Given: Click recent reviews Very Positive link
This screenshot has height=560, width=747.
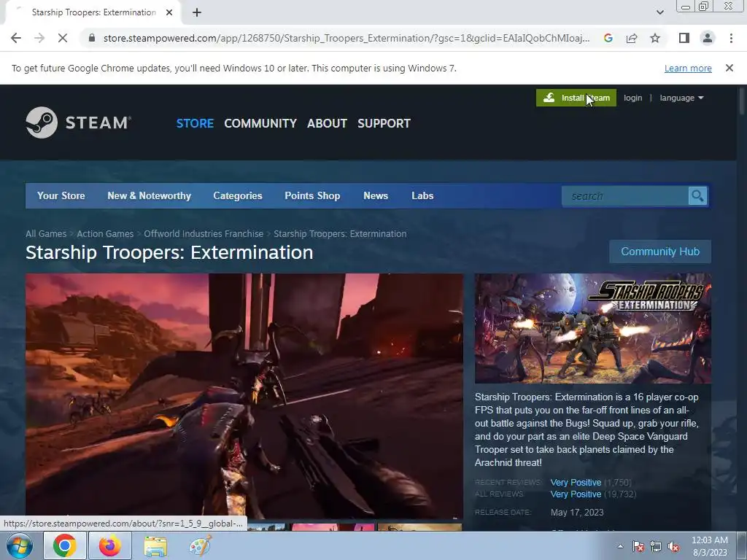Looking at the screenshot, I should click(x=576, y=483).
